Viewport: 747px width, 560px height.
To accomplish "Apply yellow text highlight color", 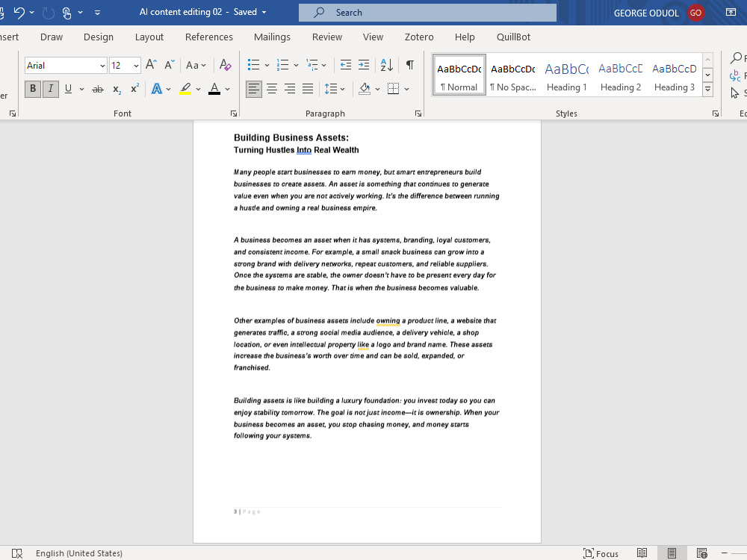I will pos(185,89).
